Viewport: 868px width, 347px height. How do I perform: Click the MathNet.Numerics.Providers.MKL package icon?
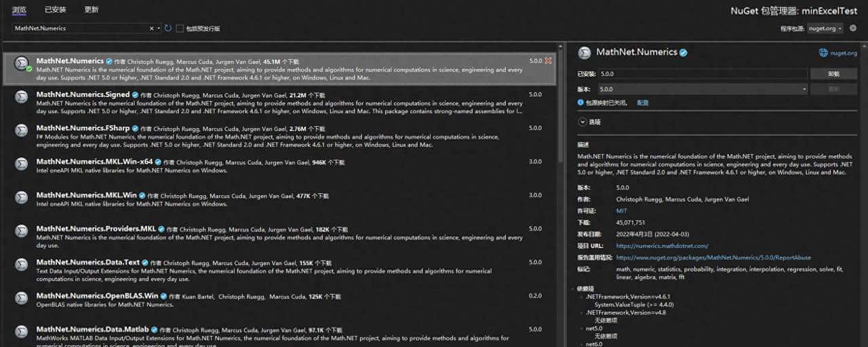[22, 231]
